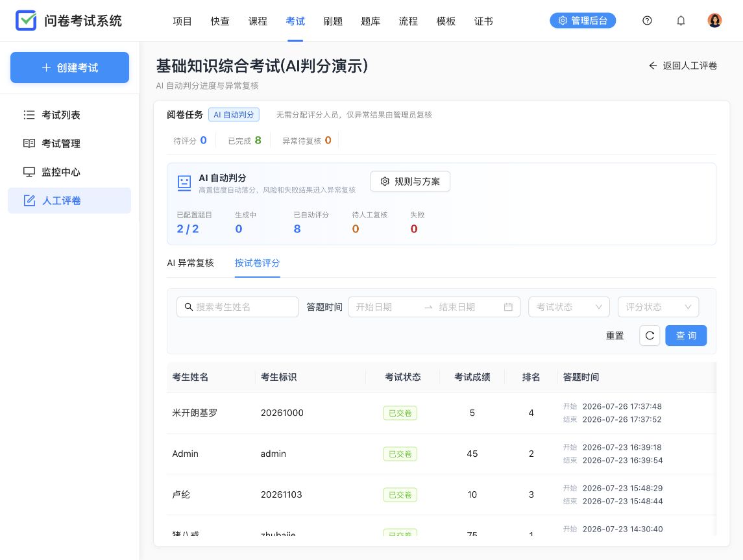
Task: Click candidate name 米开朗基罗
Action: [194, 413]
